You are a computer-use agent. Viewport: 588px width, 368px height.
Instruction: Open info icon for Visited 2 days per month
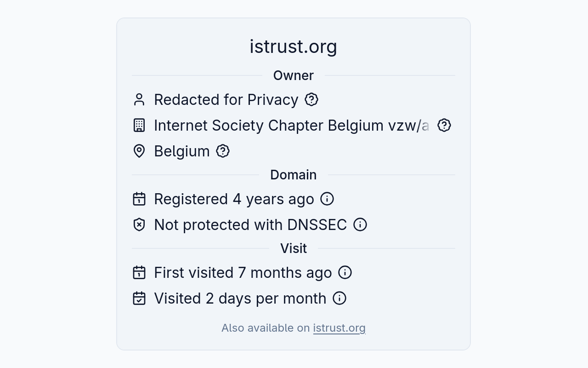pos(339,298)
